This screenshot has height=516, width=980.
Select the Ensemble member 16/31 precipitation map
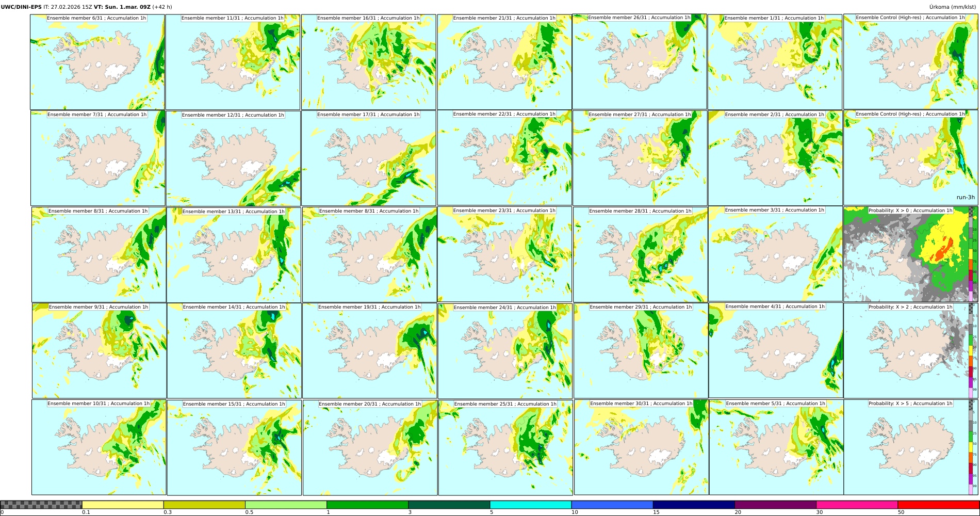click(x=369, y=62)
